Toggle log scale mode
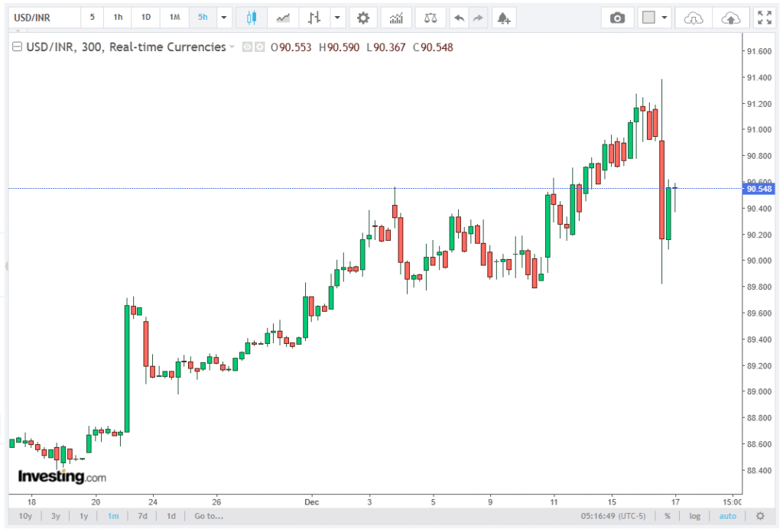783x532 pixels. pyautogui.click(x=694, y=516)
